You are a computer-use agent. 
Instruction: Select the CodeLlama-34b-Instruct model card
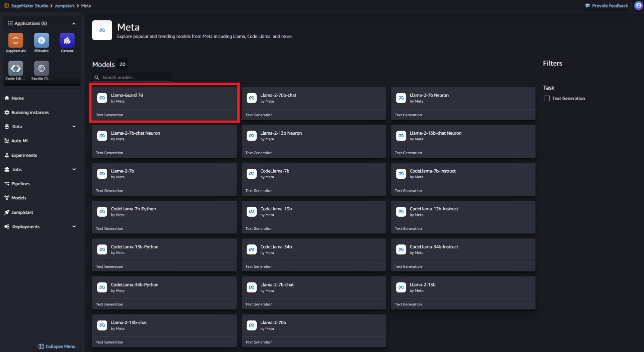[463, 255]
